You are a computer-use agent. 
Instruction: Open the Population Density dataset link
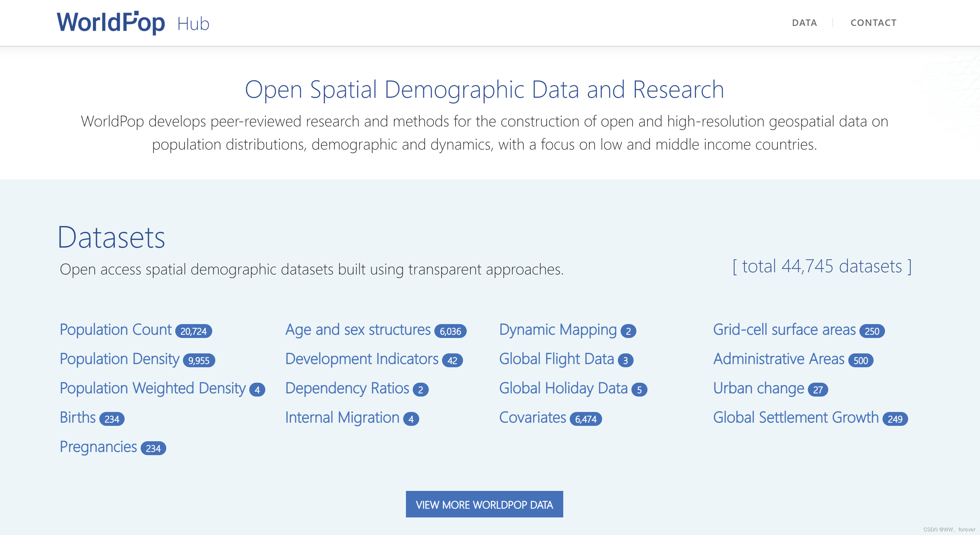119,359
